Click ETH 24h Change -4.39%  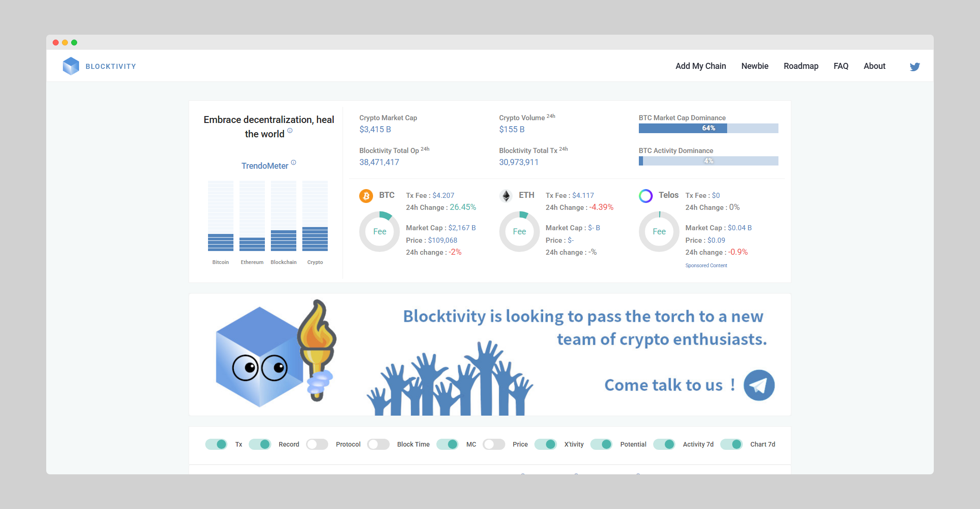601,207
